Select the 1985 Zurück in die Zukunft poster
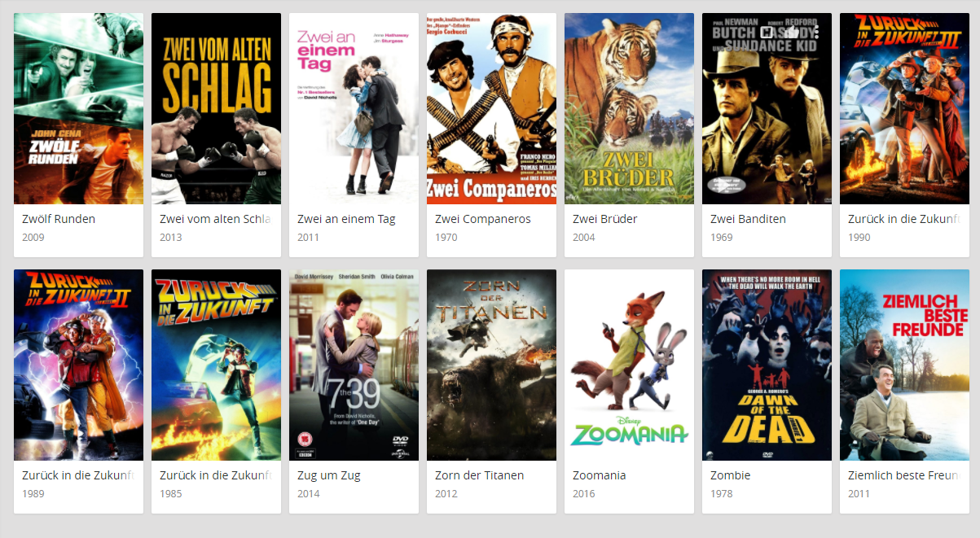This screenshot has width=980, height=538. pyautogui.click(x=216, y=365)
